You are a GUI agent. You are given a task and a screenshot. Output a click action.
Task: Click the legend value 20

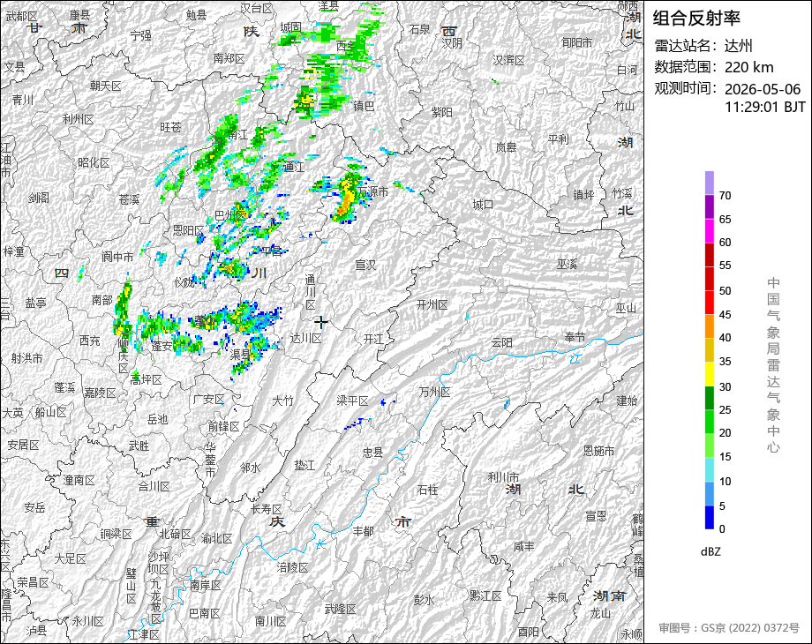tap(725, 433)
